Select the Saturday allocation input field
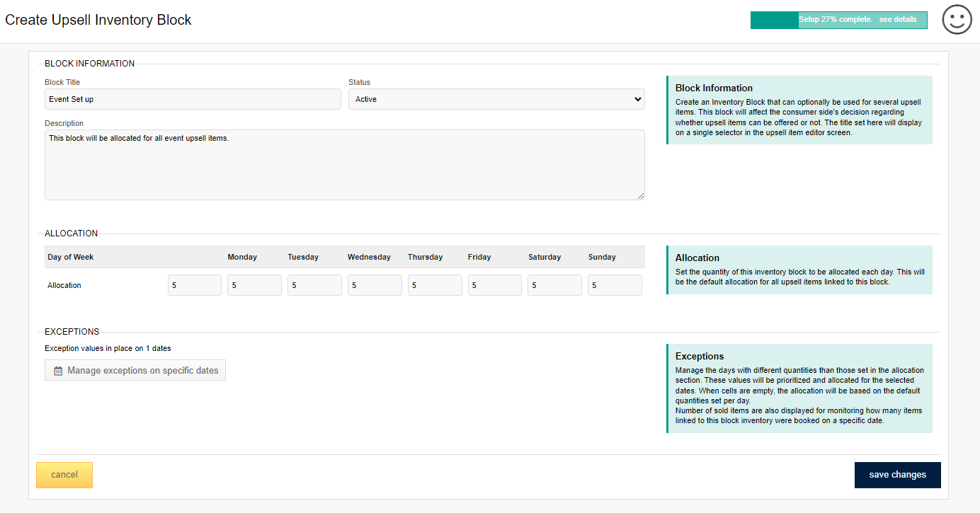 pos(554,285)
